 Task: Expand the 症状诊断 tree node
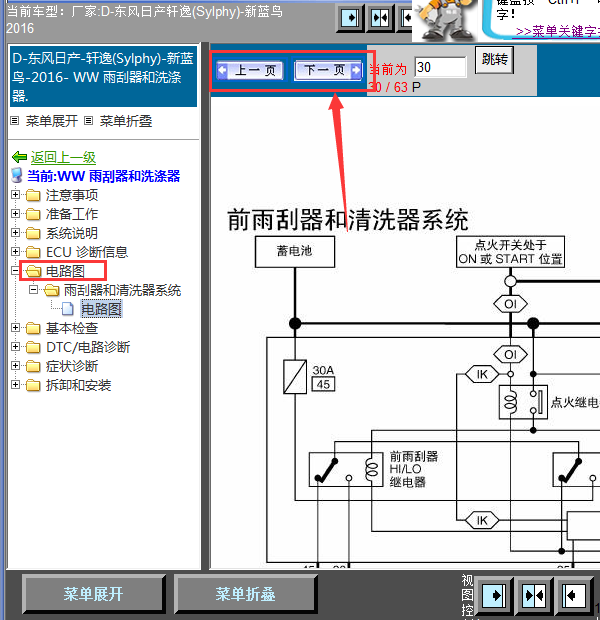[x=15, y=365]
